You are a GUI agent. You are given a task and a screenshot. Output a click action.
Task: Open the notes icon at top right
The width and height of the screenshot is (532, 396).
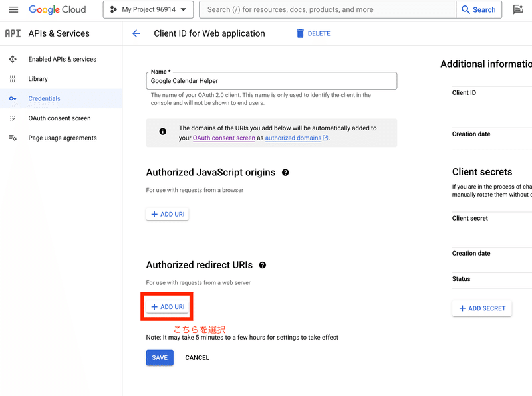pyautogui.click(x=519, y=10)
